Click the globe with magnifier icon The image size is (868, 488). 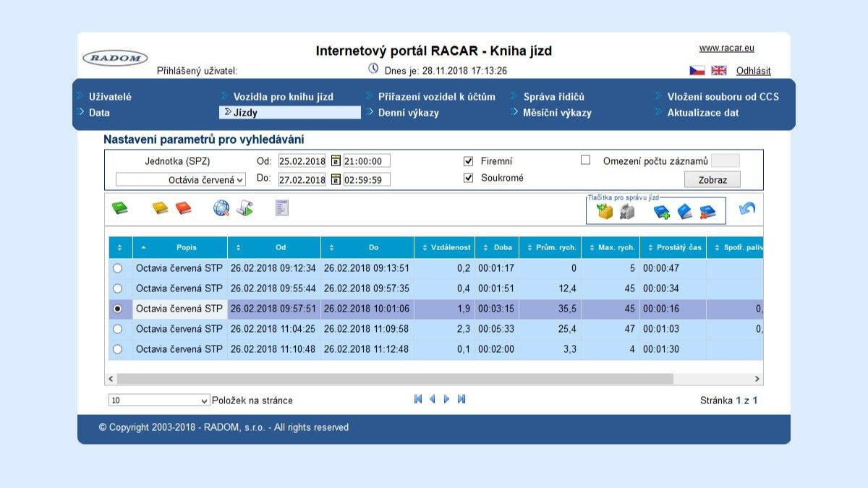[x=221, y=209]
